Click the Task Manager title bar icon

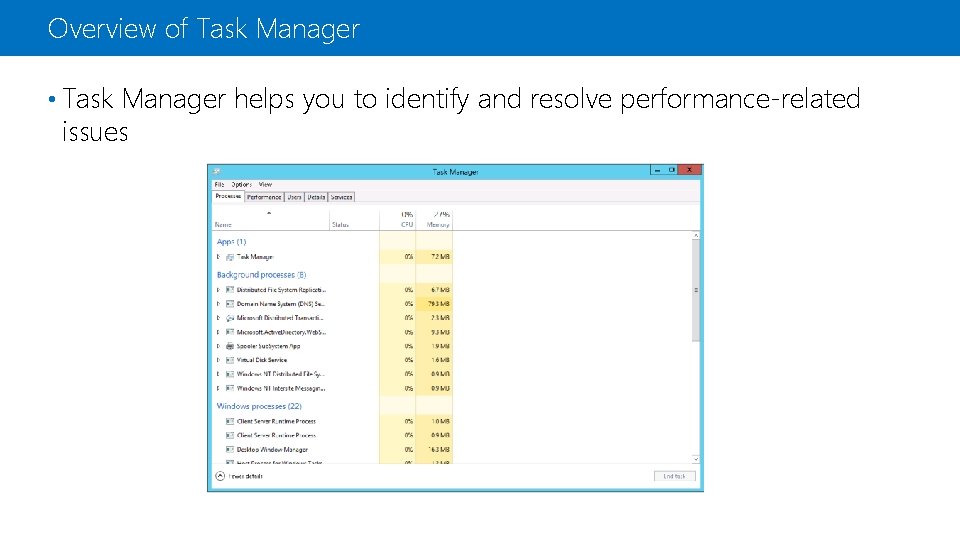[x=216, y=171]
